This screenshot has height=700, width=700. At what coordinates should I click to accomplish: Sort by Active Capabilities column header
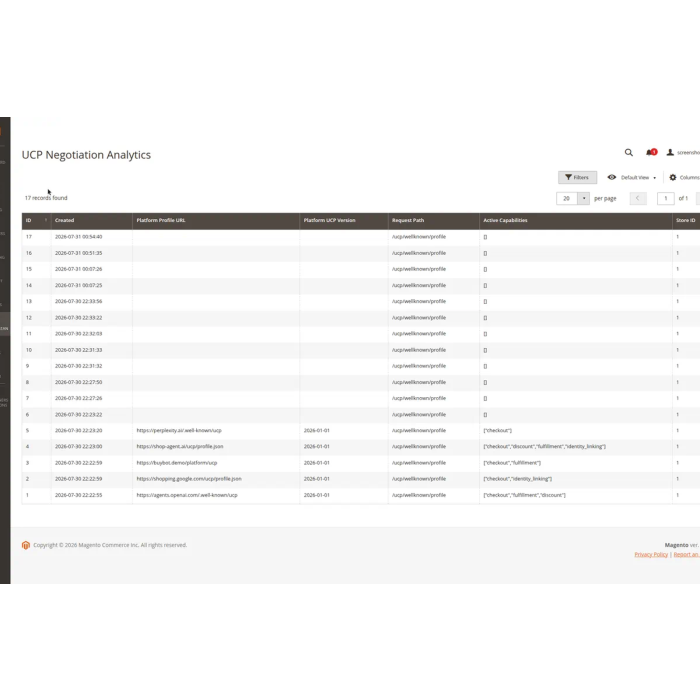coord(576,221)
